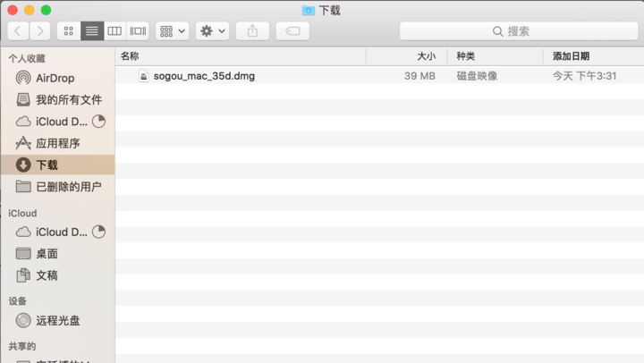Switch to Cover Flow view
This screenshot has width=644, height=363.
[x=138, y=30]
